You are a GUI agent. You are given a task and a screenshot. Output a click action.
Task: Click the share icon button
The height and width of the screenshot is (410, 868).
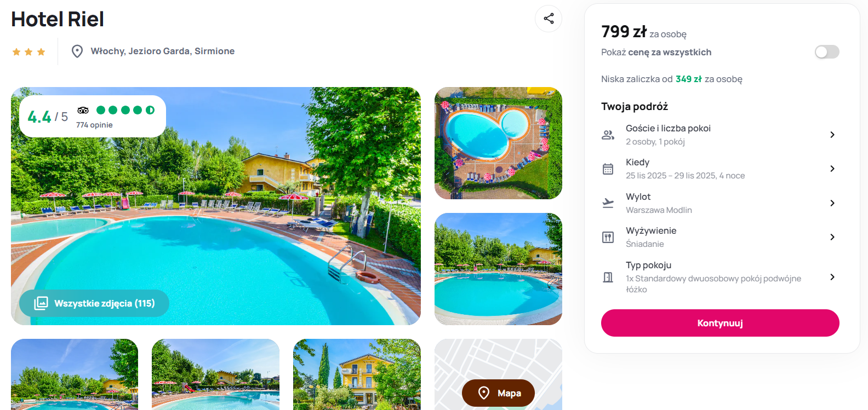[x=549, y=19]
